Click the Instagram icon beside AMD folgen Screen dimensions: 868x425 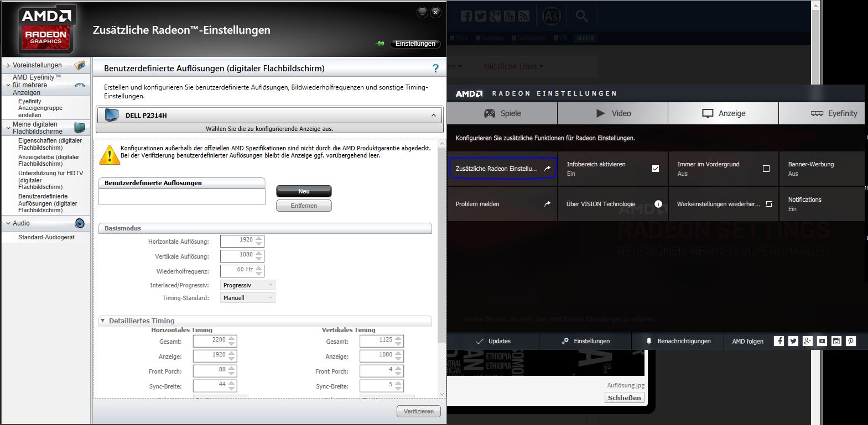836,341
